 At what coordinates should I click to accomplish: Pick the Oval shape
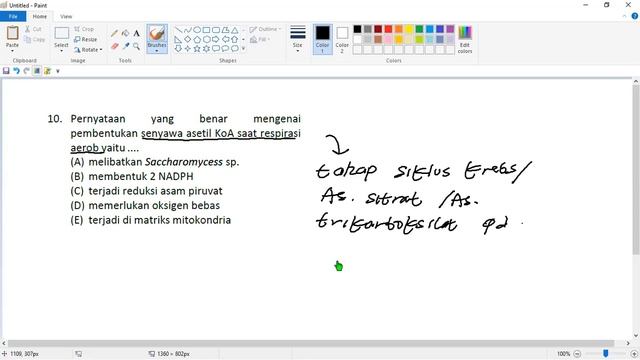[x=197, y=30]
